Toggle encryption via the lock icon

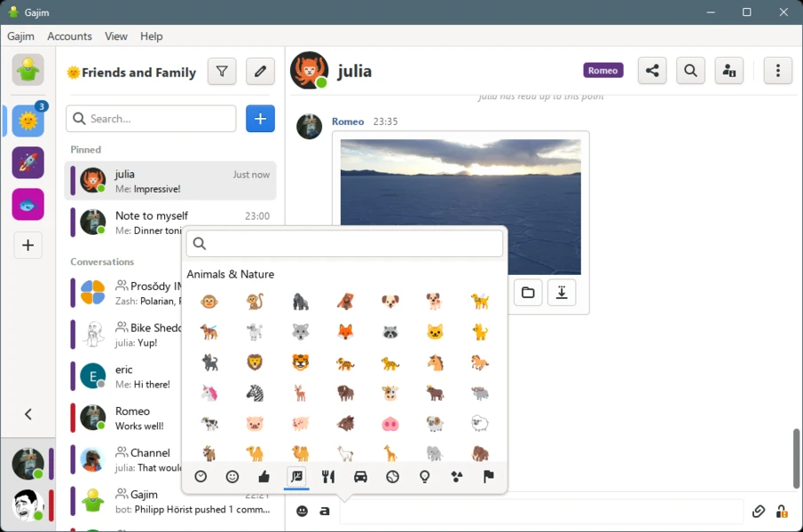click(x=782, y=512)
